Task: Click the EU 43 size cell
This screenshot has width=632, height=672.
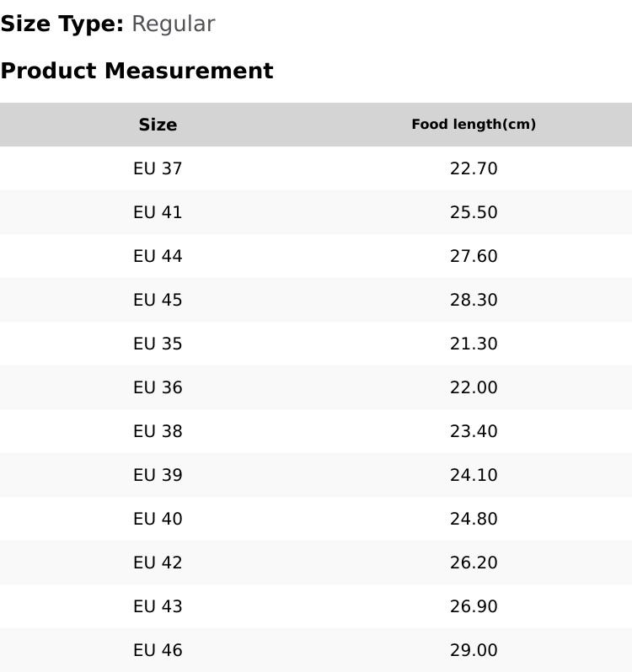Action: pos(158,606)
